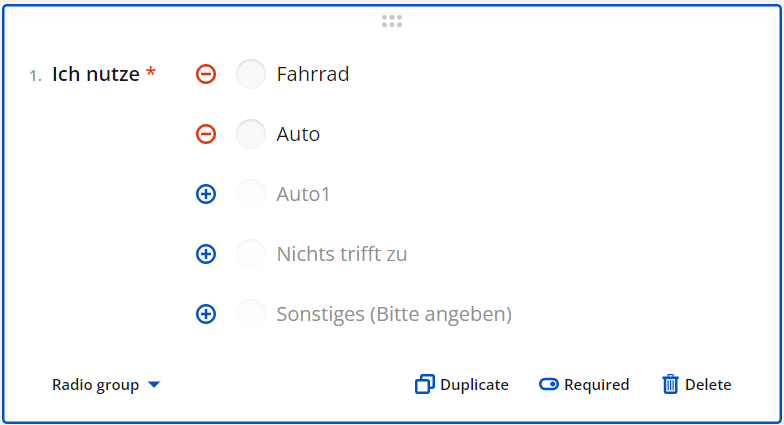
Task: Select the Auto radio button
Action: click(251, 134)
